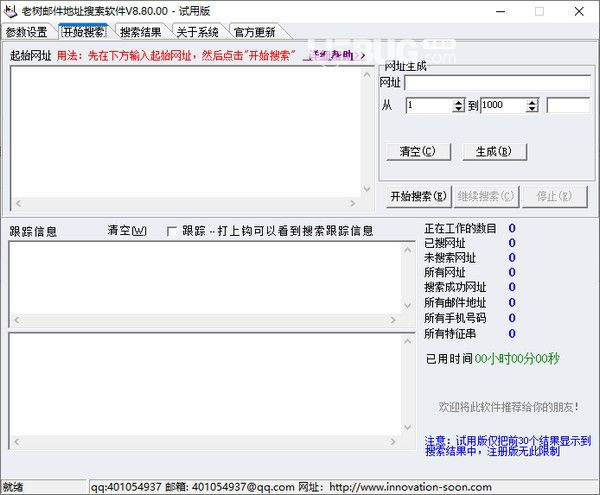Click 清空(W) to clear tracking info
The height and width of the screenshot is (495, 600).
click(x=127, y=231)
